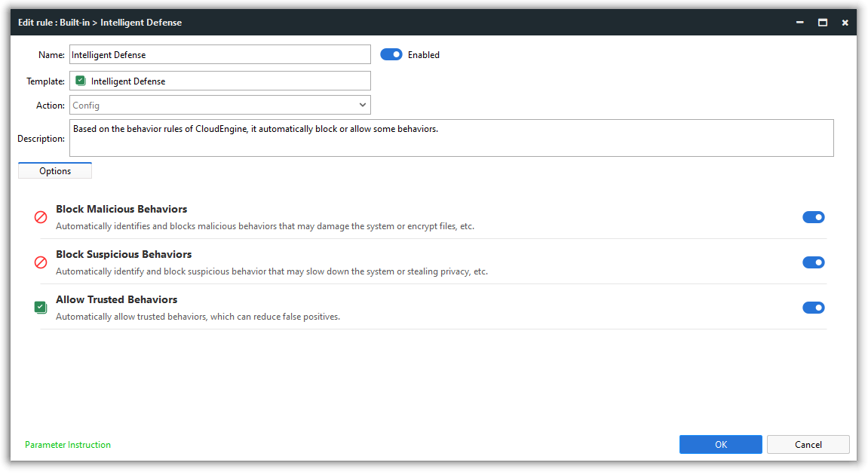Minimize the Edit rule window

click(x=800, y=22)
